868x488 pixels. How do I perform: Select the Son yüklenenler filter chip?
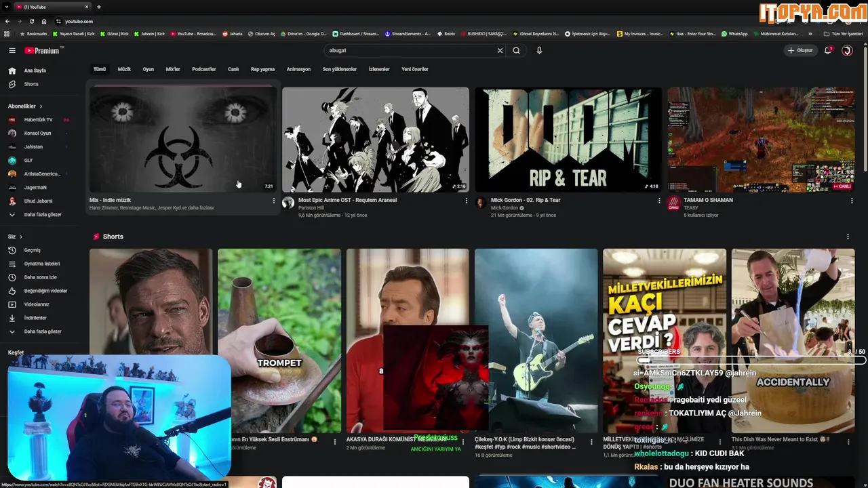pos(340,69)
